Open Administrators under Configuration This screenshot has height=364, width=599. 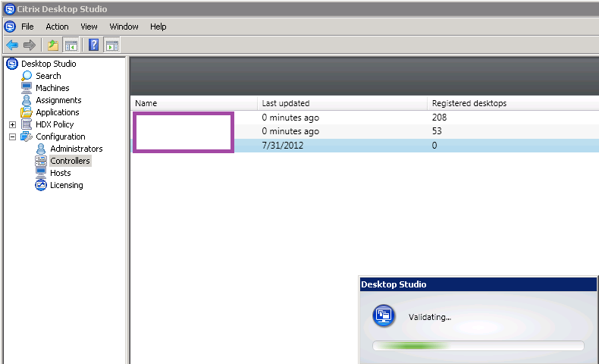coord(77,149)
